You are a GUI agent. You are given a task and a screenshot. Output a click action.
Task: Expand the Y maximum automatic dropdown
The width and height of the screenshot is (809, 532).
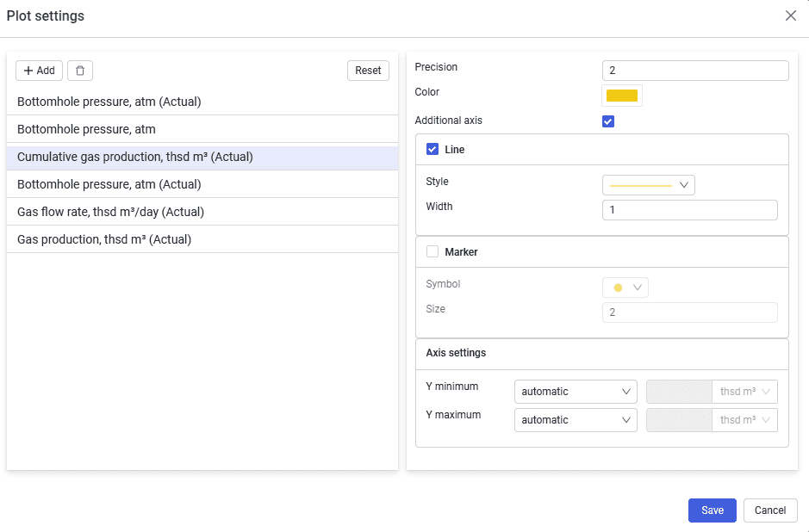coord(576,420)
